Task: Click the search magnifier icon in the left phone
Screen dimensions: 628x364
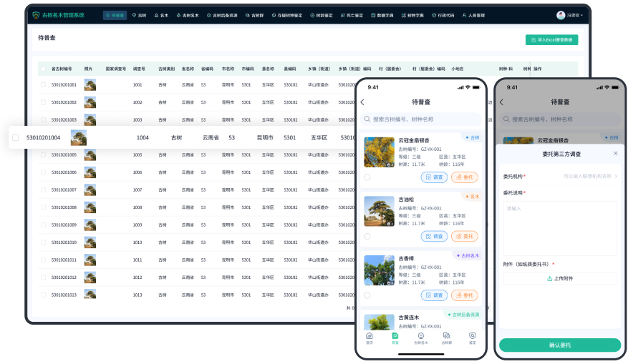Action: tap(367, 119)
